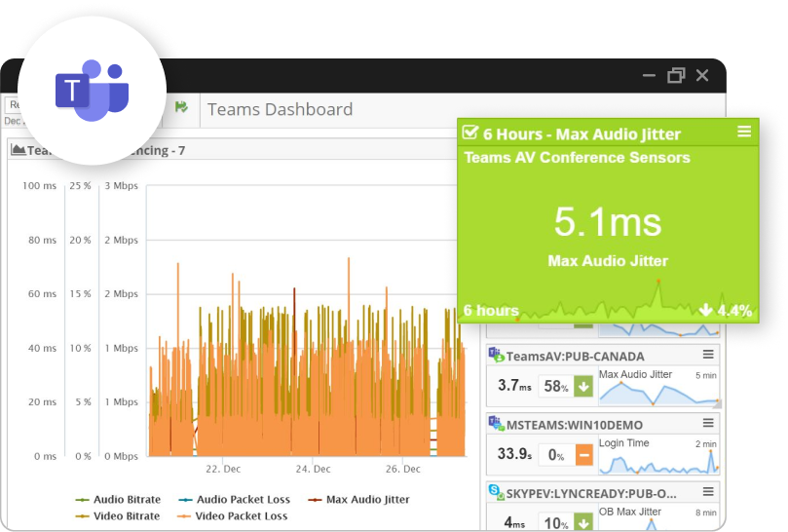Open the MSTEAMS:WIN10DEMO hamburger menu
This screenshot has width=788, height=532.
click(x=708, y=423)
